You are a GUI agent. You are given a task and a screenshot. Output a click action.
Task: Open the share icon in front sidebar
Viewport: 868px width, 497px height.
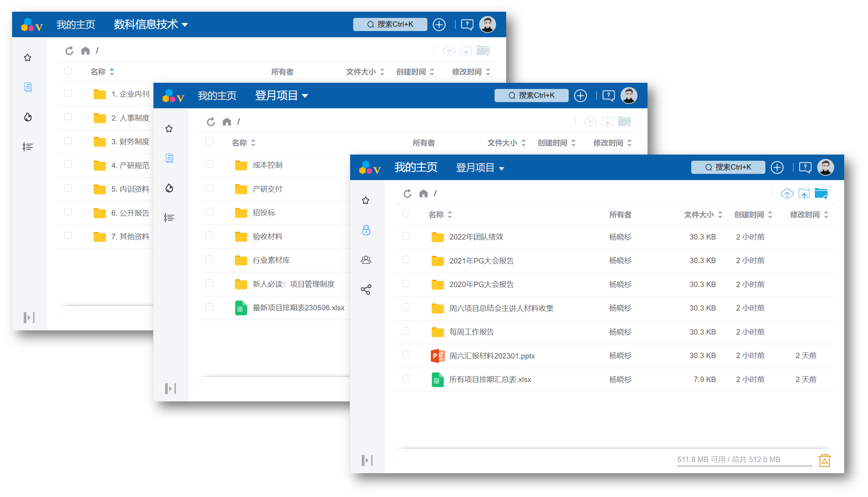click(366, 290)
